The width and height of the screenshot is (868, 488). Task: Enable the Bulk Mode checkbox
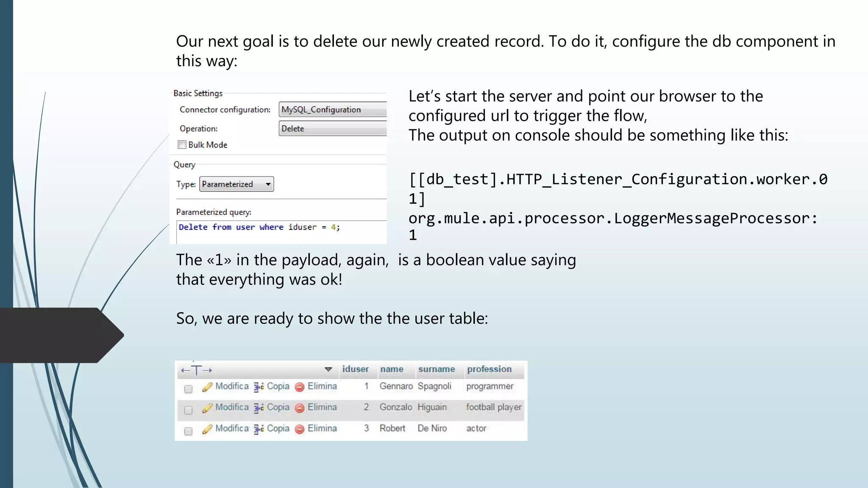182,145
